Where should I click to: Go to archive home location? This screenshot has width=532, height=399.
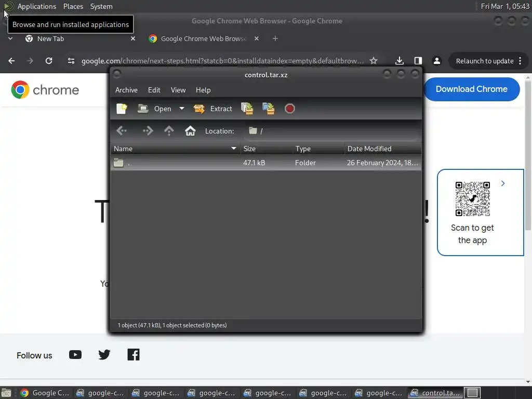pos(190,131)
